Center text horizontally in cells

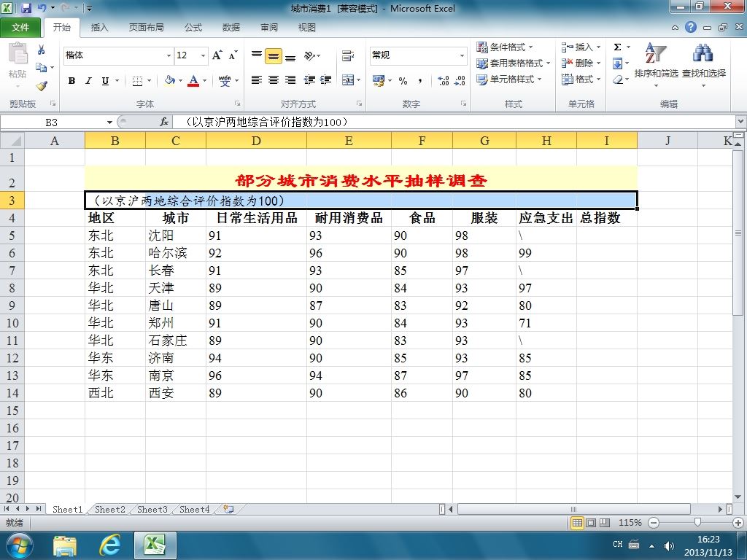click(274, 80)
